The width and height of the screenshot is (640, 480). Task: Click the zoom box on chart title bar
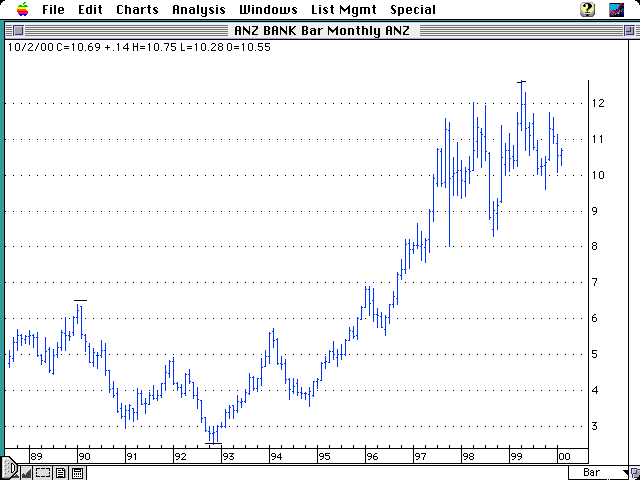click(x=629, y=31)
